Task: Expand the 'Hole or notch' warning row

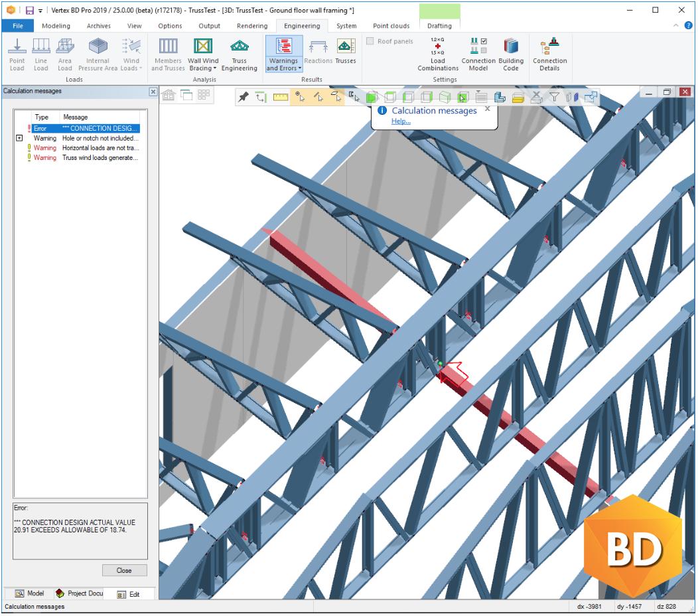Action: click(19, 138)
